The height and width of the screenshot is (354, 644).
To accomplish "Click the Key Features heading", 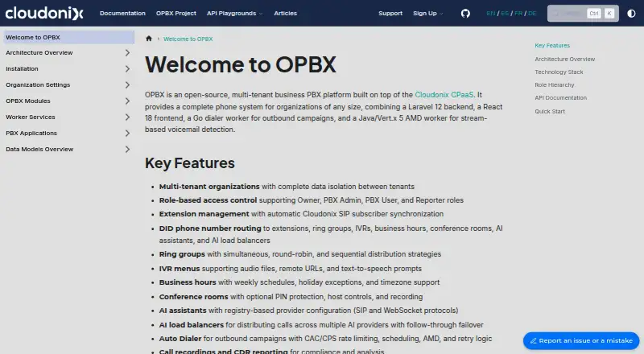I will tap(190, 163).
